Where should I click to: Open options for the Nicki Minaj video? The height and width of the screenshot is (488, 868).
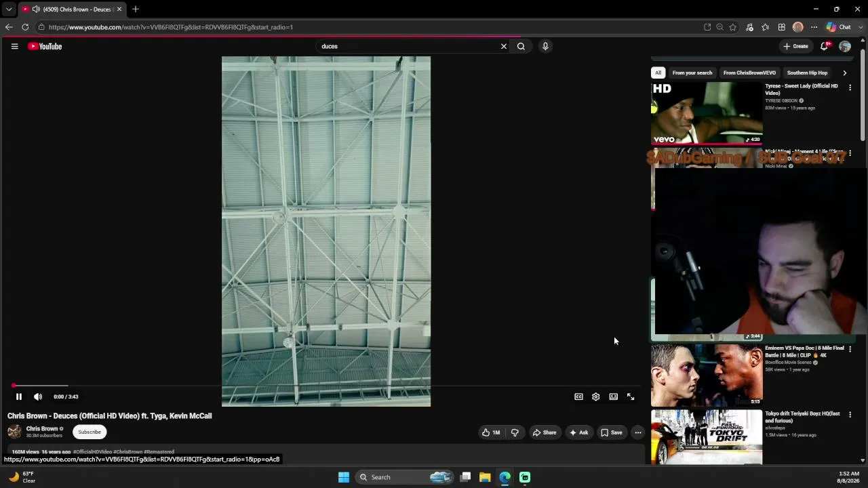coord(850,153)
